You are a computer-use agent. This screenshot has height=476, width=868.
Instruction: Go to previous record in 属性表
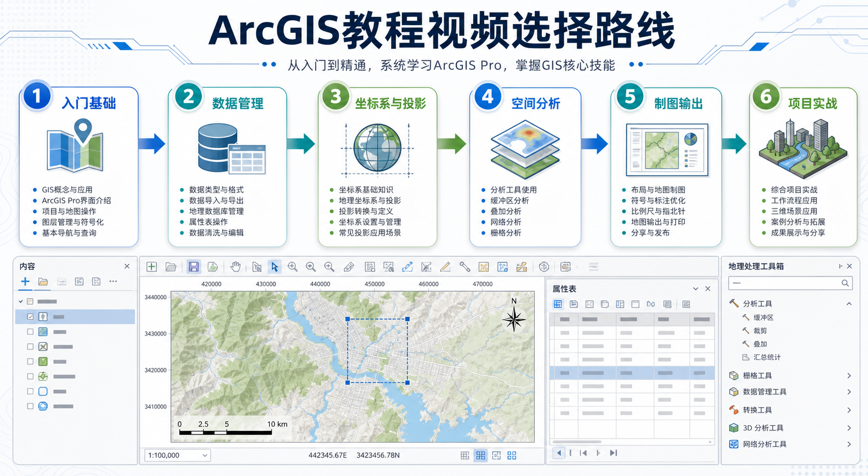(x=558, y=453)
